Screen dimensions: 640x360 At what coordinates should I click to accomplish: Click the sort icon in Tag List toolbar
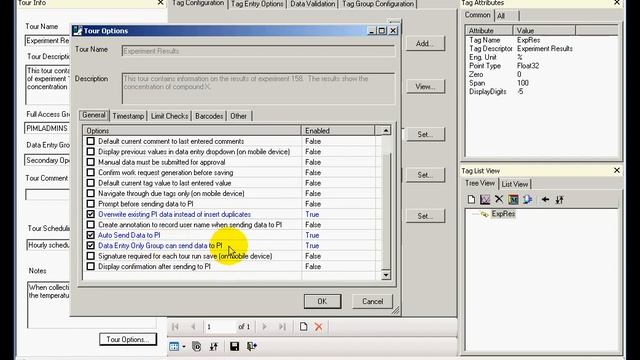pos(560,199)
